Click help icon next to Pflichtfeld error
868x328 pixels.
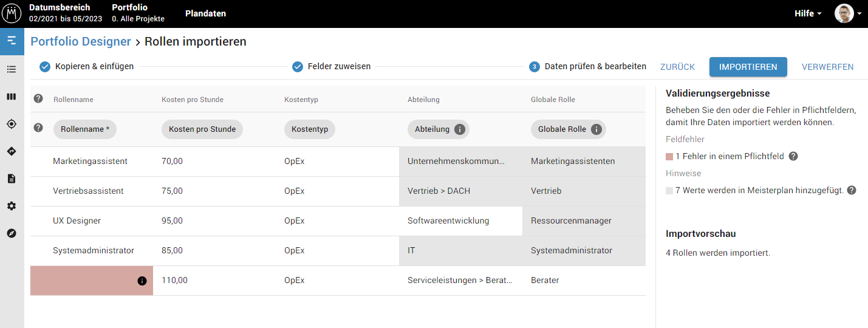coord(793,156)
